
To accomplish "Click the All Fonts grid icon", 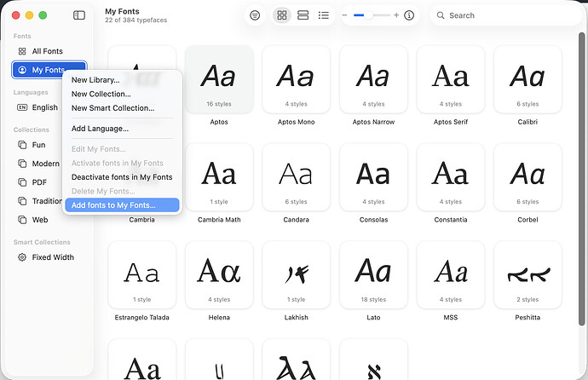I will (x=22, y=51).
